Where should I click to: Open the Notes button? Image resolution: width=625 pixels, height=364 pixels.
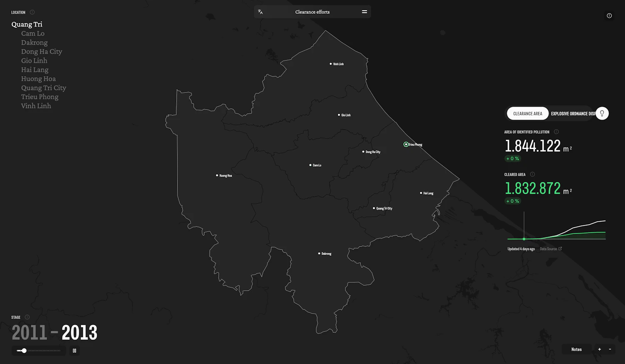(x=576, y=349)
